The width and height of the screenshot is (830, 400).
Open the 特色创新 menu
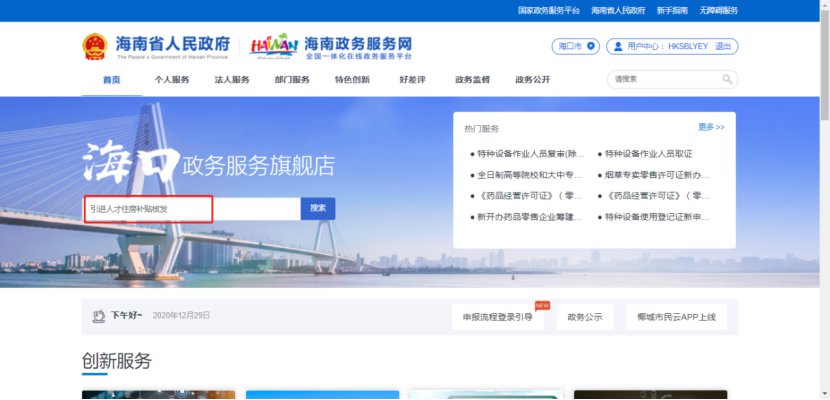tap(352, 80)
